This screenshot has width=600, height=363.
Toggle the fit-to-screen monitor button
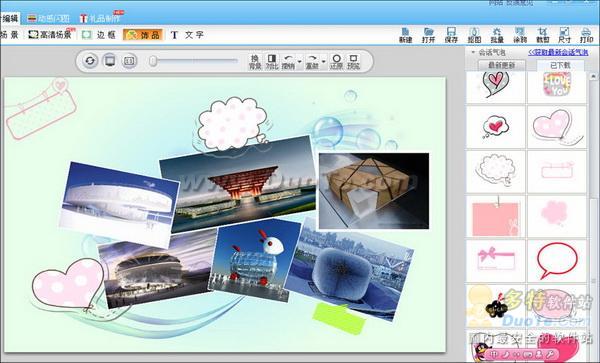pos(110,60)
